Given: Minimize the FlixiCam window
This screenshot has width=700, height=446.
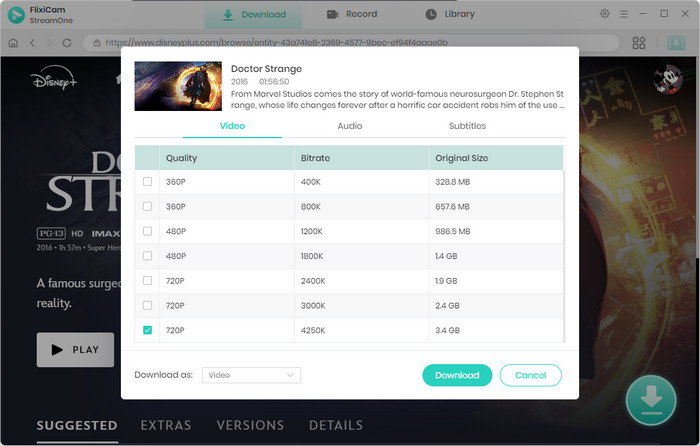Looking at the screenshot, I should tap(643, 14).
